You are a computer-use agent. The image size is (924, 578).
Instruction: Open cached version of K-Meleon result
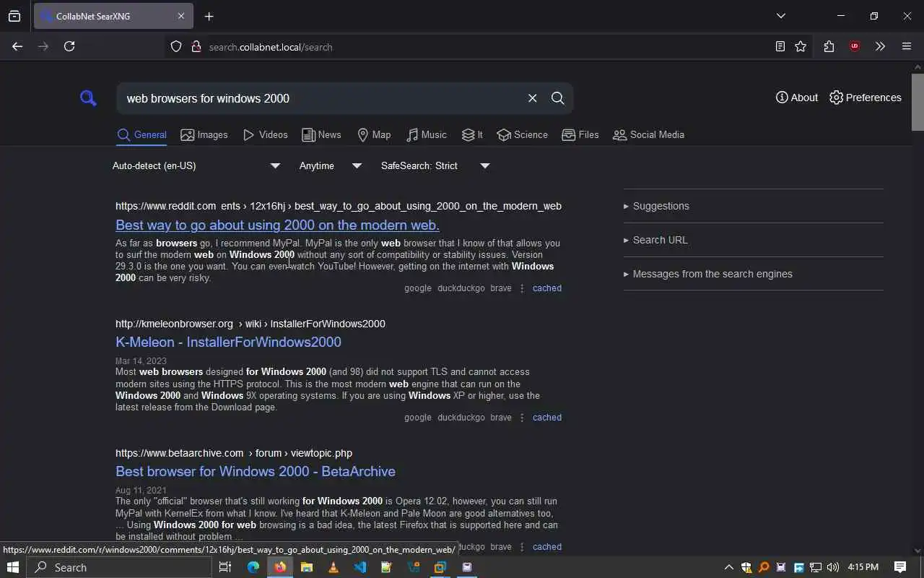547,417
